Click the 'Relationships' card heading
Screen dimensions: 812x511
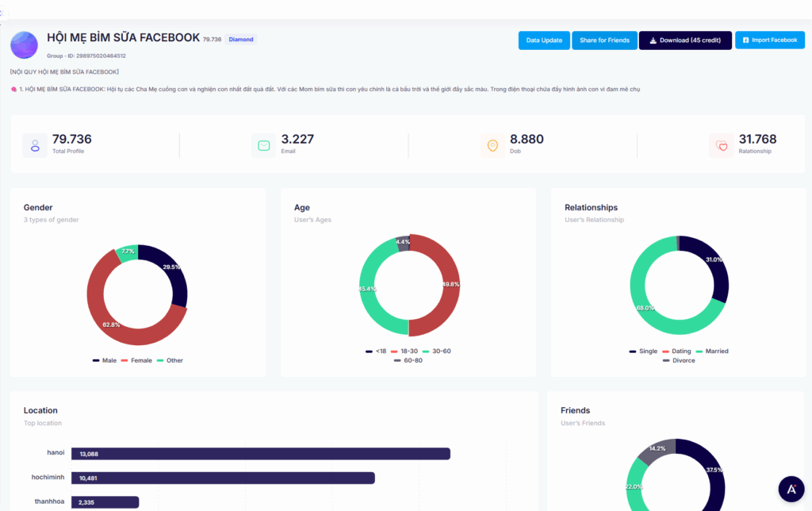click(x=592, y=207)
